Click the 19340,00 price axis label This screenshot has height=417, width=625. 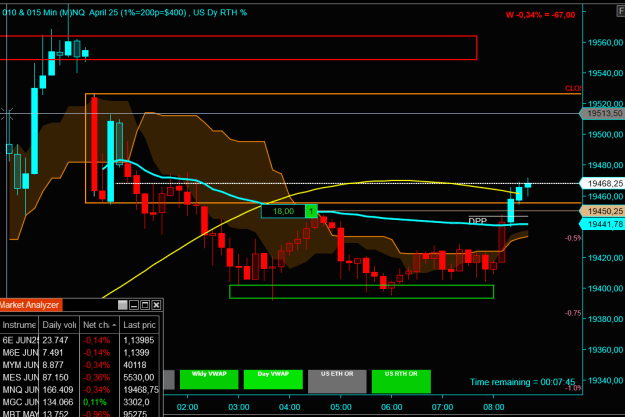pyautogui.click(x=605, y=380)
